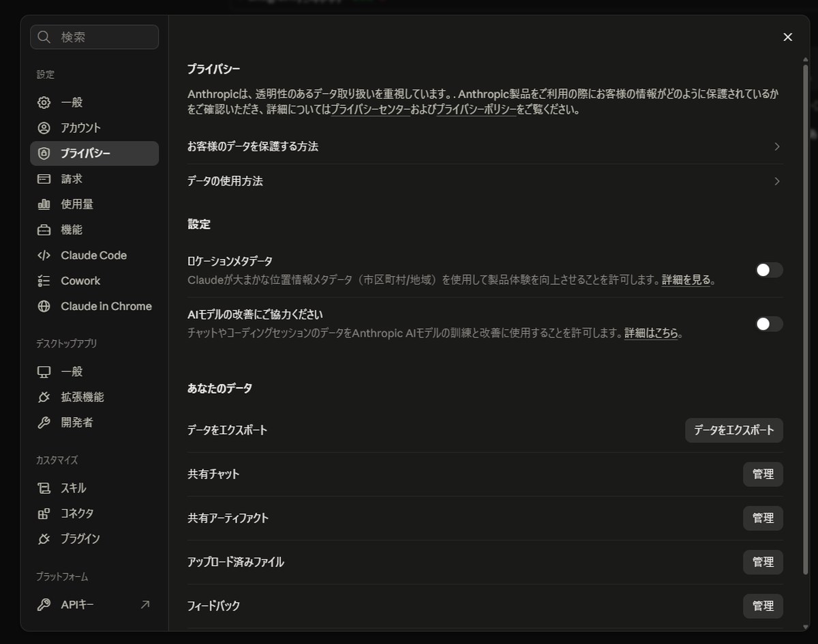The height and width of the screenshot is (644, 818).
Task: Open the プライバシーポリシー link
Action: click(x=476, y=109)
